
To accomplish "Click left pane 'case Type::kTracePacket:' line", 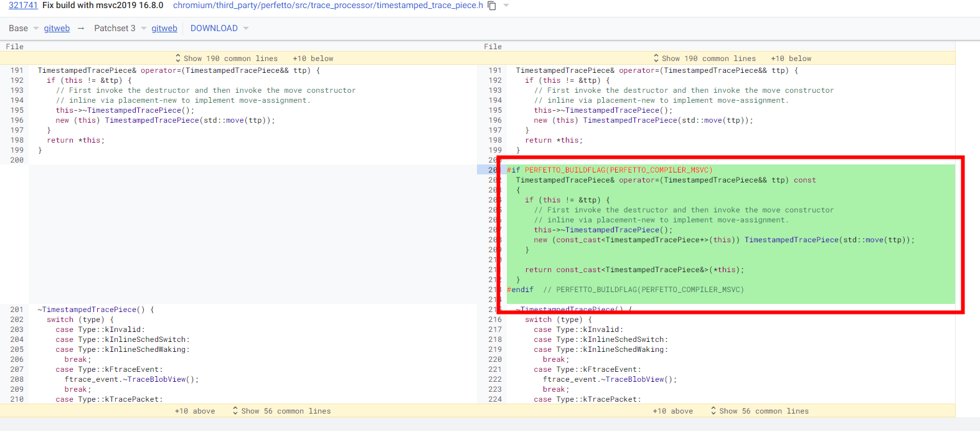I will [109, 399].
